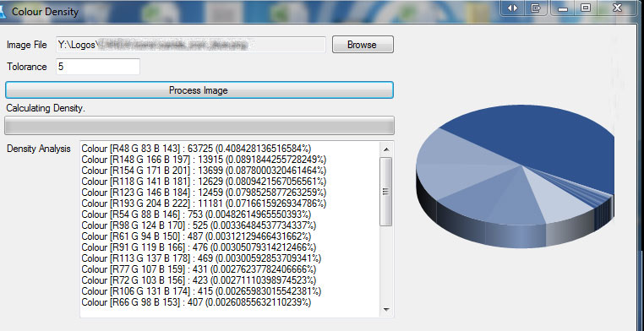
Task: Click the double-arrow icon in title bar
Action: 512,8
